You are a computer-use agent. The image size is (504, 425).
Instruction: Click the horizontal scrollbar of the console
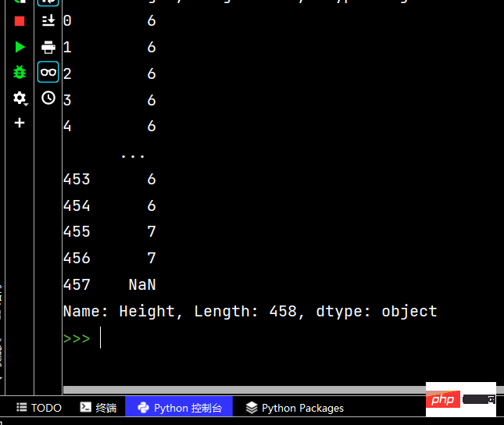(x=245, y=390)
